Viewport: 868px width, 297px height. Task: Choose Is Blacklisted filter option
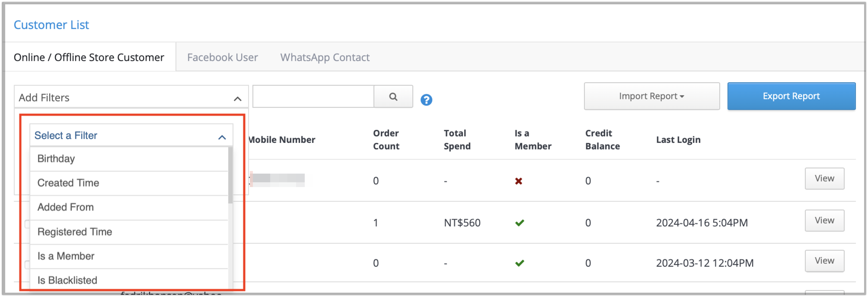coord(129,280)
